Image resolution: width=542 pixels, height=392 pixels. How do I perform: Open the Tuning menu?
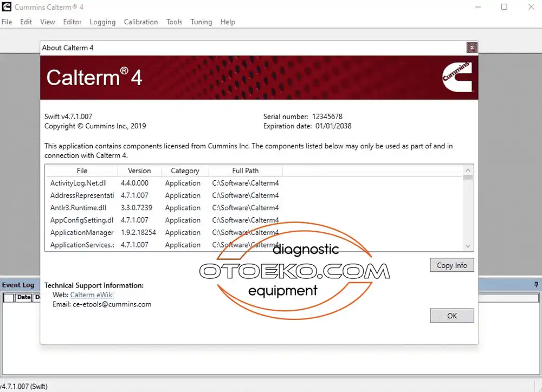pos(201,22)
